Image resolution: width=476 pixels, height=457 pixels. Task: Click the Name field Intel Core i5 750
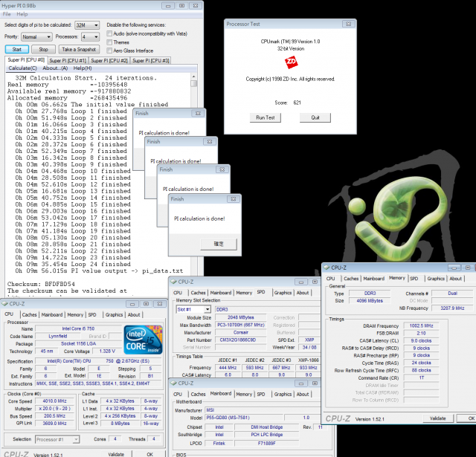coord(78,328)
